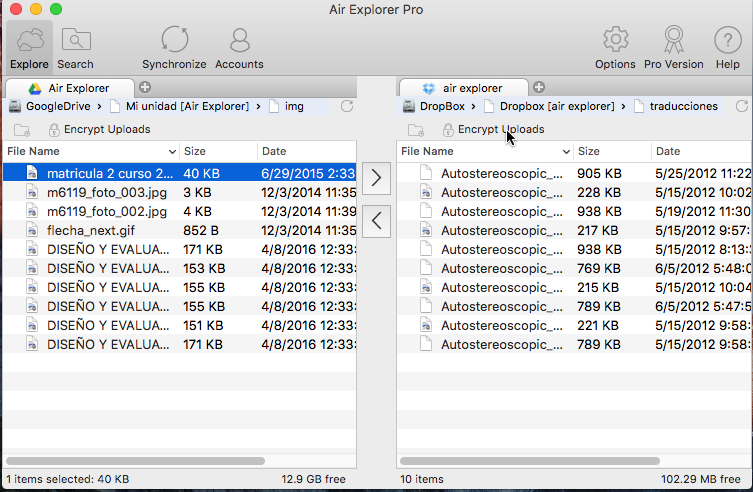The image size is (753, 492).
Task: Select flecha_next.gif in left pane
Action: 91,230
